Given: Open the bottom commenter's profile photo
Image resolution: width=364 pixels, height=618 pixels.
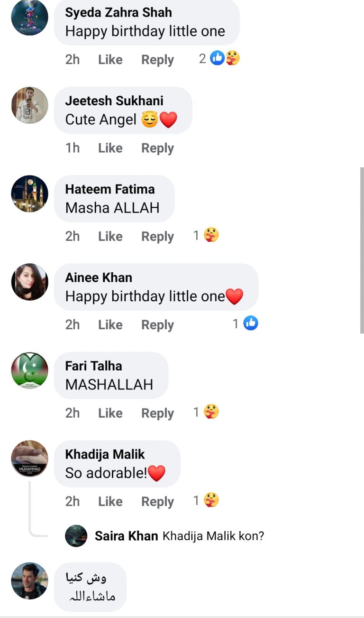Looking at the screenshot, I should pos(29,581).
